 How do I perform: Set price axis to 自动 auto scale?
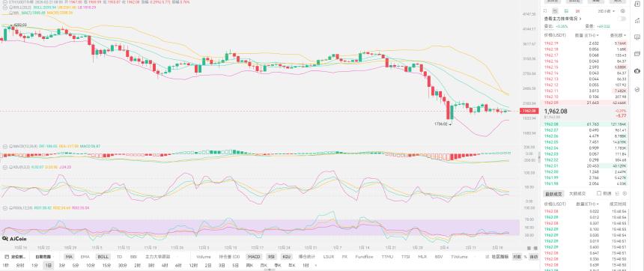click(x=533, y=257)
